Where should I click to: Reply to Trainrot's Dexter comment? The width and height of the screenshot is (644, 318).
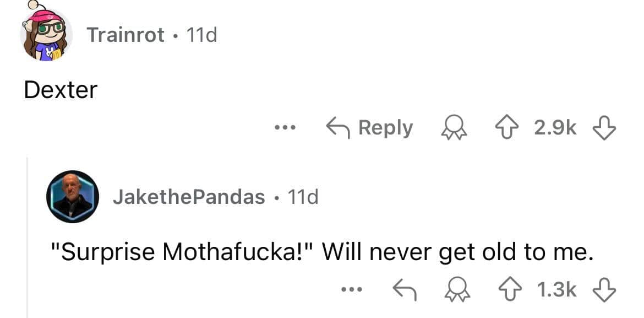(x=370, y=128)
